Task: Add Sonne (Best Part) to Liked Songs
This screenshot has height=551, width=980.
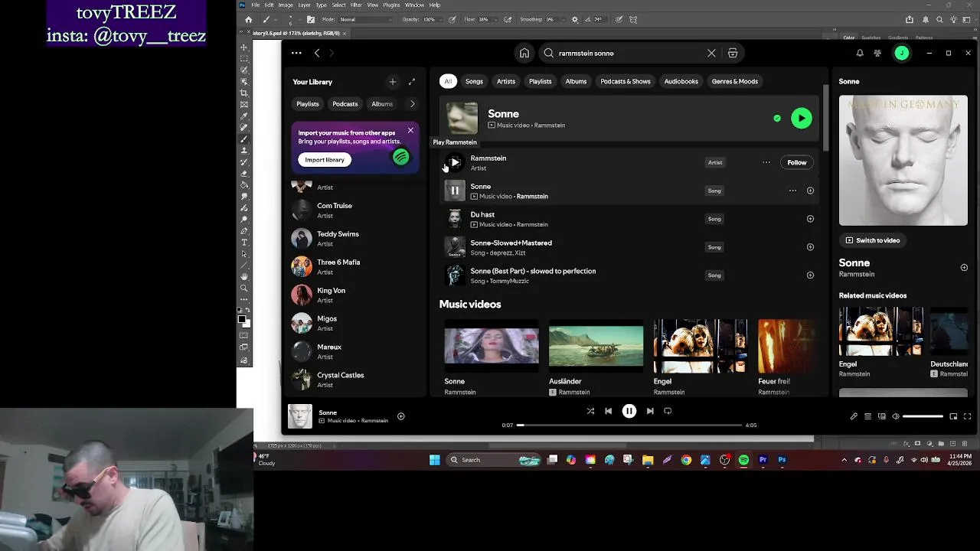Action: tap(810, 275)
